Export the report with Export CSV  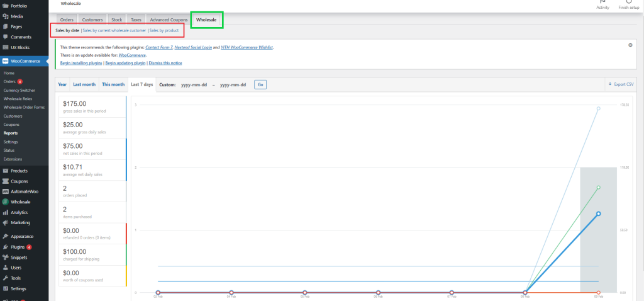[x=621, y=84]
